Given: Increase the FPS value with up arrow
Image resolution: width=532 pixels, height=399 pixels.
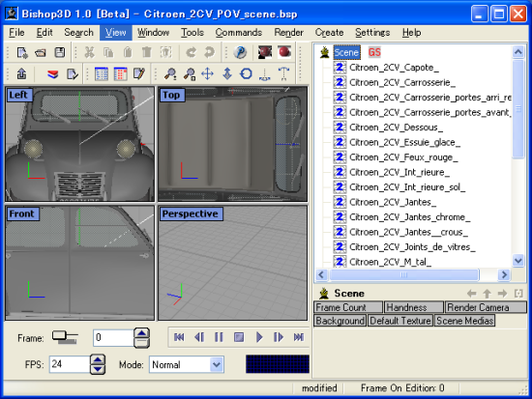Looking at the screenshot, I should pyautogui.click(x=98, y=360).
